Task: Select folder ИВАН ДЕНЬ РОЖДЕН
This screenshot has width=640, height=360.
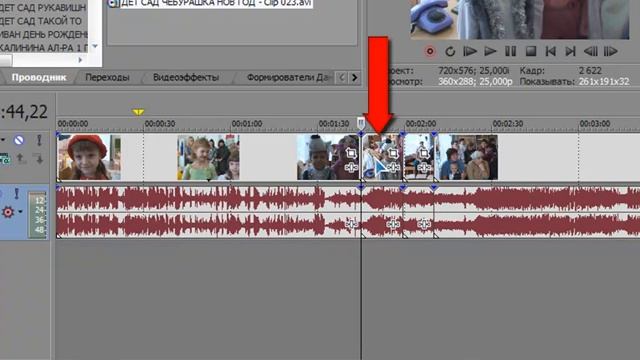Action: 44,34
